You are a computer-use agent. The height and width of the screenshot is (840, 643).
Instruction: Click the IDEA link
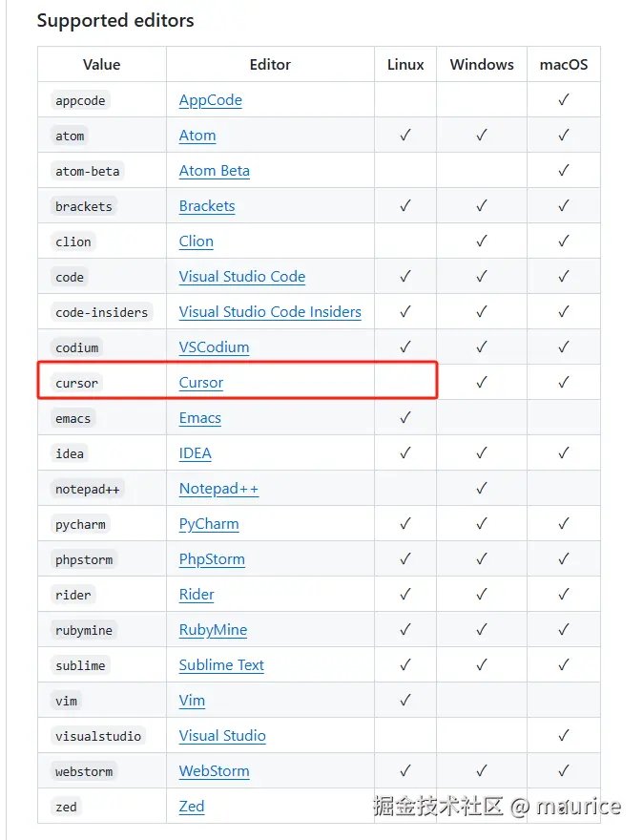coord(196,453)
